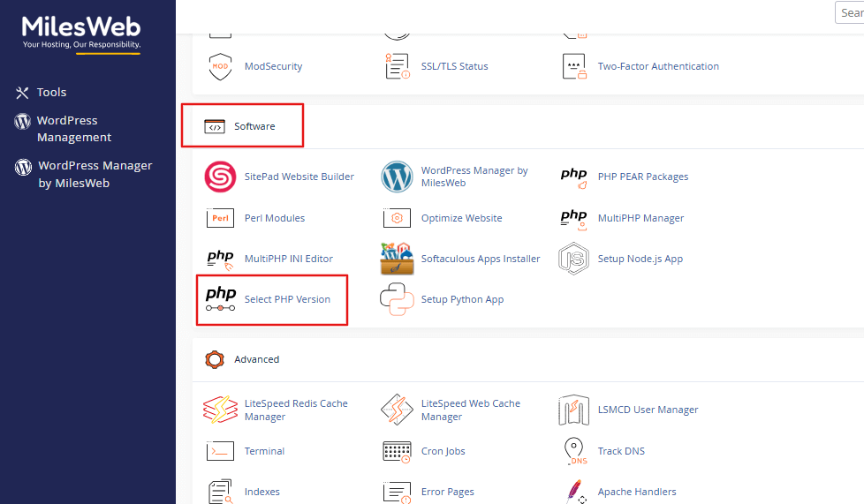Open Tools in the sidebar
The height and width of the screenshot is (504, 864).
(x=51, y=93)
